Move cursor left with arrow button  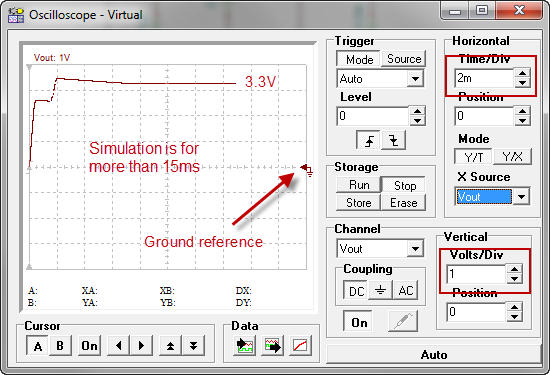[x=119, y=346]
